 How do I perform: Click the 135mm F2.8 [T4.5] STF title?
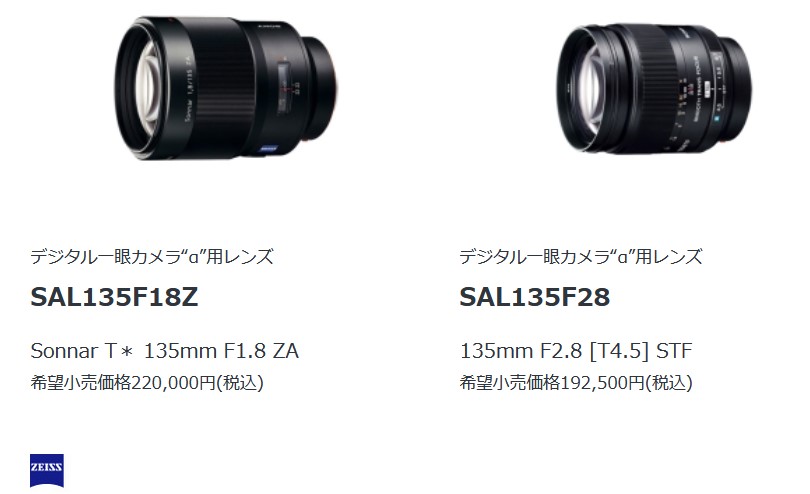click(x=575, y=351)
